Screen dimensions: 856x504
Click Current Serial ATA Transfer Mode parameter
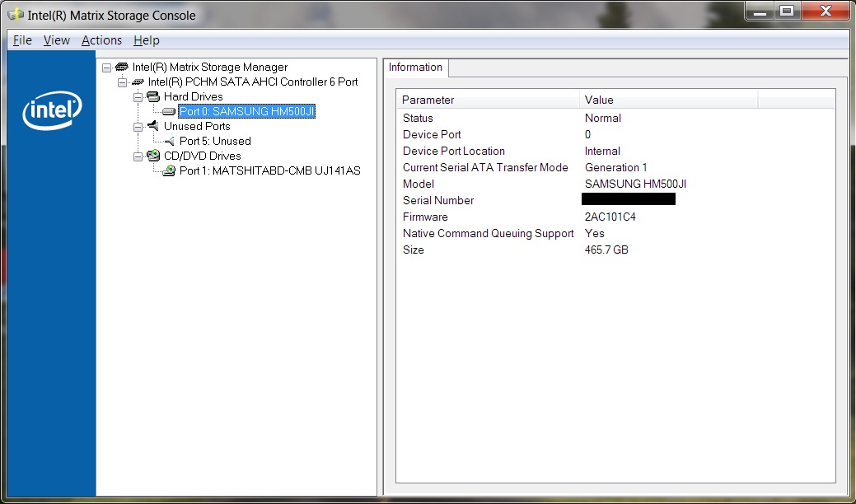[485, 167]
